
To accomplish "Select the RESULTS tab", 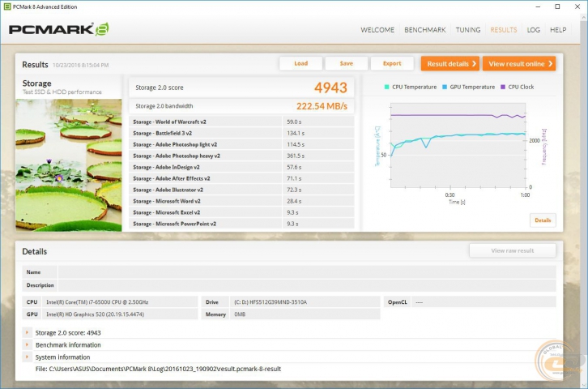I will click(504, 30).
